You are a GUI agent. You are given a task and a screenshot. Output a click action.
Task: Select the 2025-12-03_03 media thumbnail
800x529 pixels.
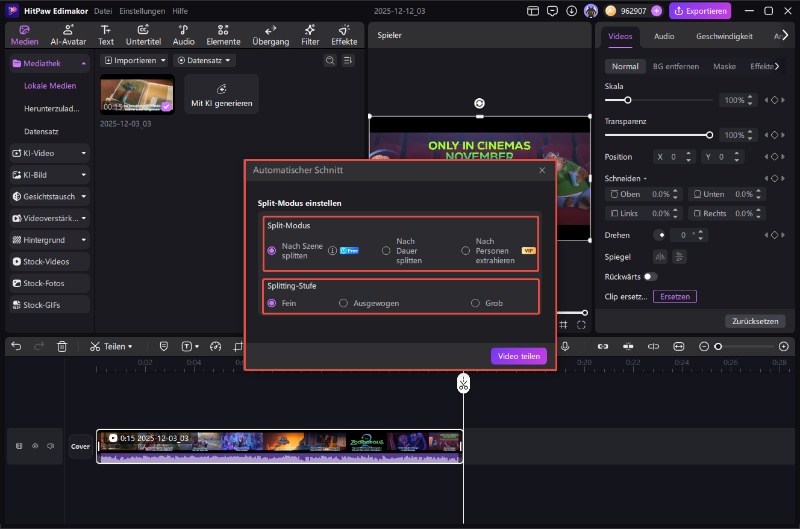tap(137, 94)
